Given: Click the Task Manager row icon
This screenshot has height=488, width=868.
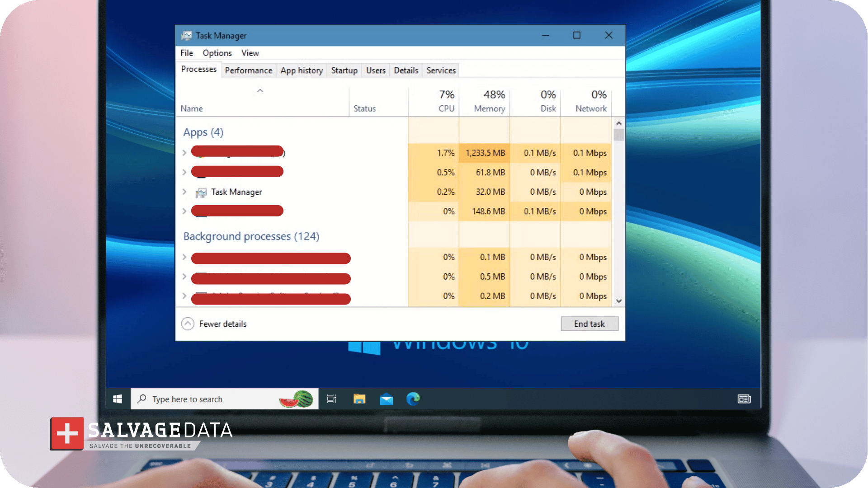Looking at the screenshot, I should pyautogui.click(x=201, y=192).
